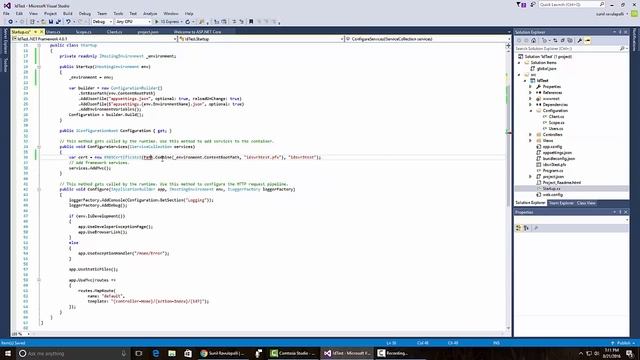Expand the Properties node in Solution Explorer
The height and width of the screenshot is (360, 640).
pos(531,87)
